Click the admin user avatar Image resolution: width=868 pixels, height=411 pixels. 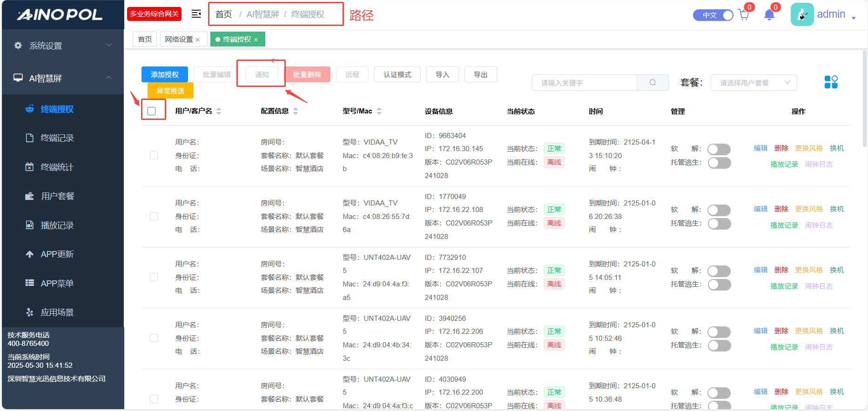(x=802, y=14)
